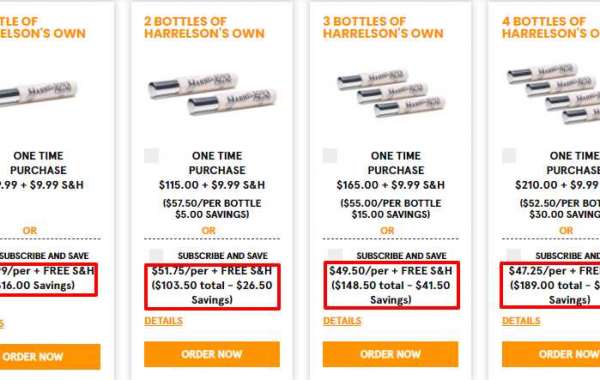The width and height of the screenshot is (600, 380).
Task: Click the two bottles product image
Action: [x=212, y=93]
